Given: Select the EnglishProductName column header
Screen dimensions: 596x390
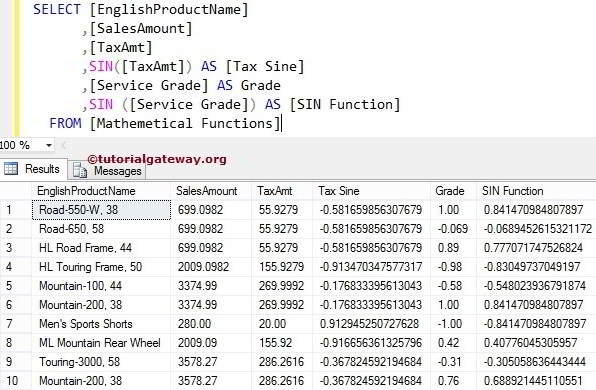Looking at the screenshot, I should (86, 191).
